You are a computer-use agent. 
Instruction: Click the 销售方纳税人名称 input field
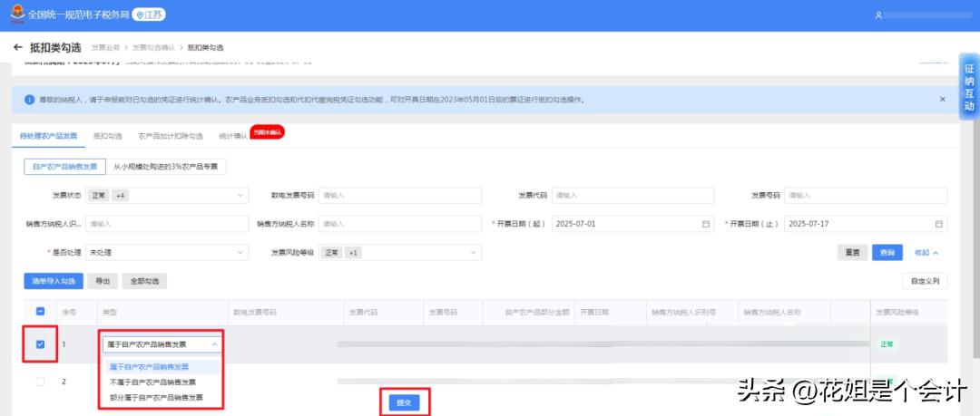(x=401, y=224)
